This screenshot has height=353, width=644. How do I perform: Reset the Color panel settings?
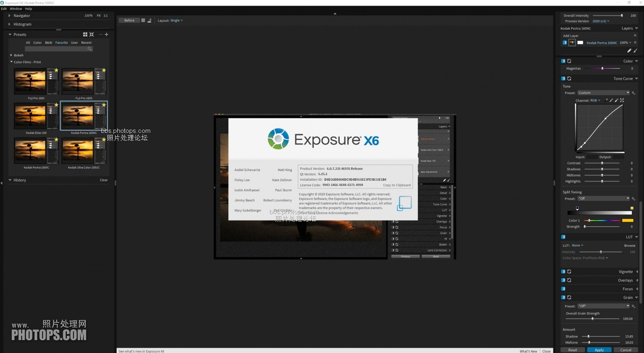coord(569,61)
